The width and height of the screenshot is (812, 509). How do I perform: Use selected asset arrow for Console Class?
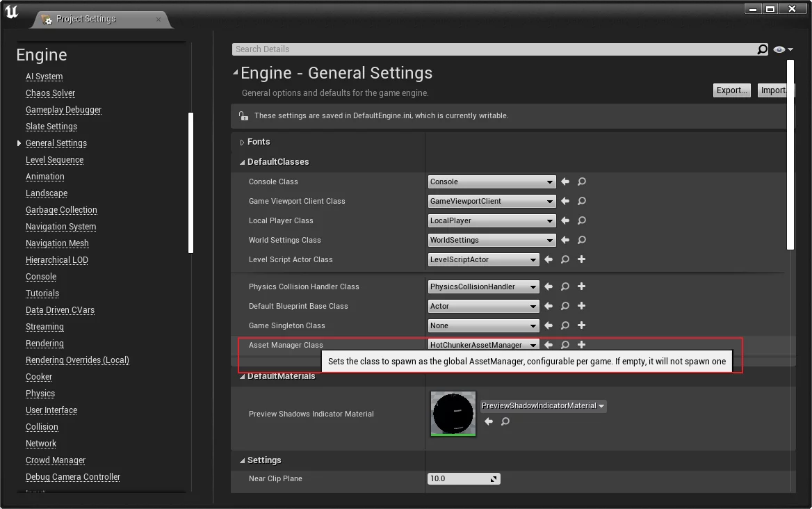[x=565, y=181]
